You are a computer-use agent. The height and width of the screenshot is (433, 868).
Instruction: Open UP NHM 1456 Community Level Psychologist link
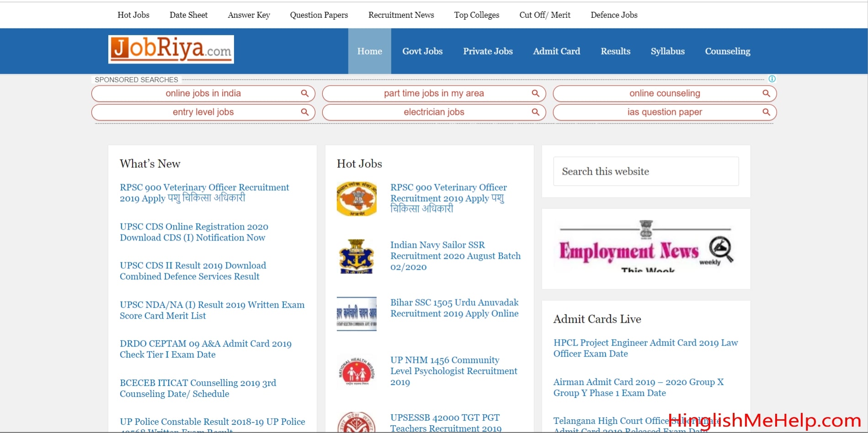(454, 371)
